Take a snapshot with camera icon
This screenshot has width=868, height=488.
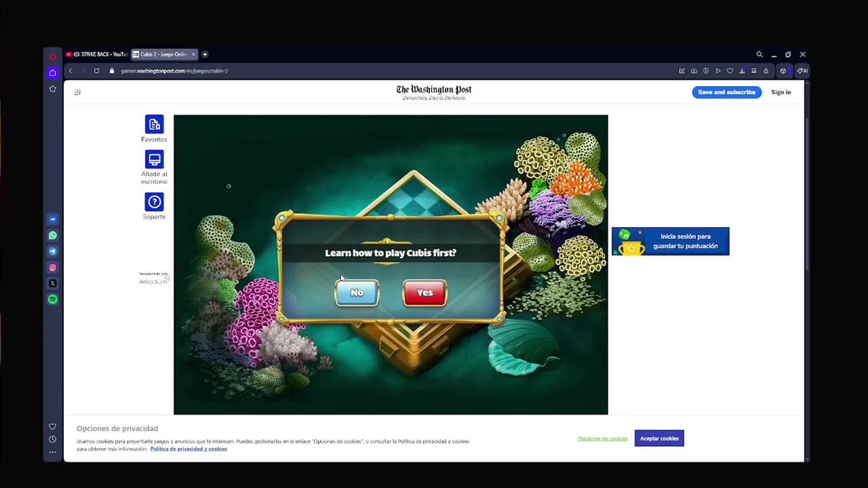click(694, 70)
